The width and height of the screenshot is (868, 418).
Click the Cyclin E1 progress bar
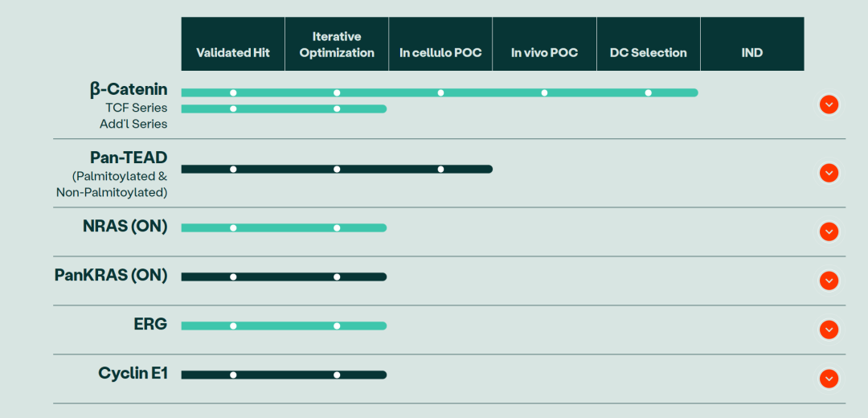(284, 375)
